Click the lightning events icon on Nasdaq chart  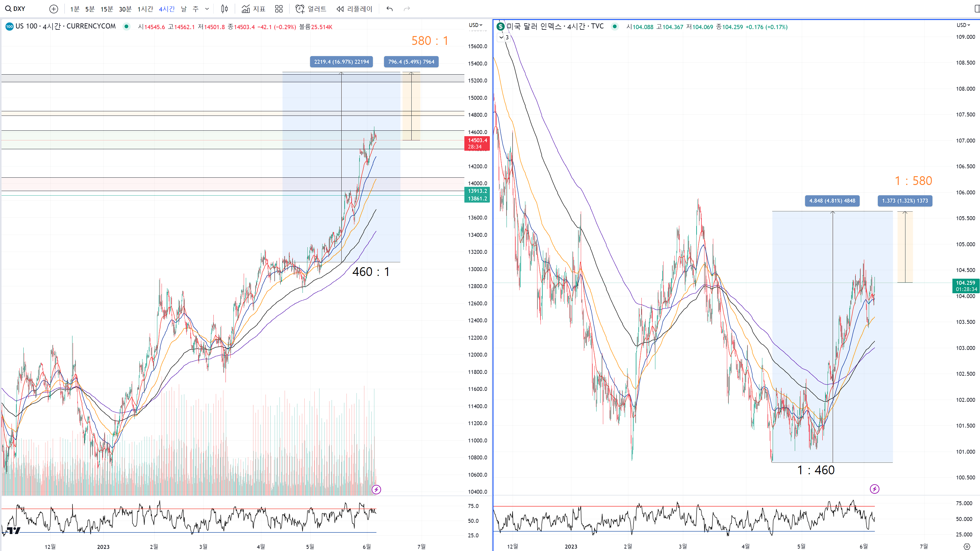click(x=376, y=489)
